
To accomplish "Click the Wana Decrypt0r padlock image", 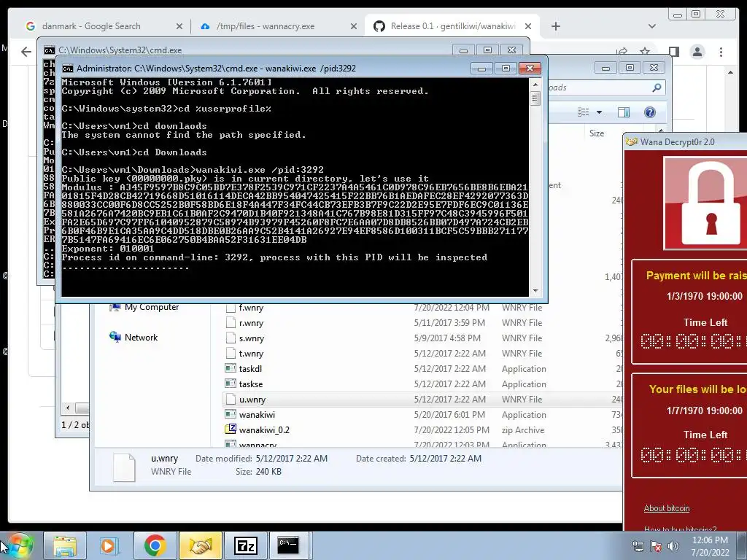I will [x=706, y=204].
